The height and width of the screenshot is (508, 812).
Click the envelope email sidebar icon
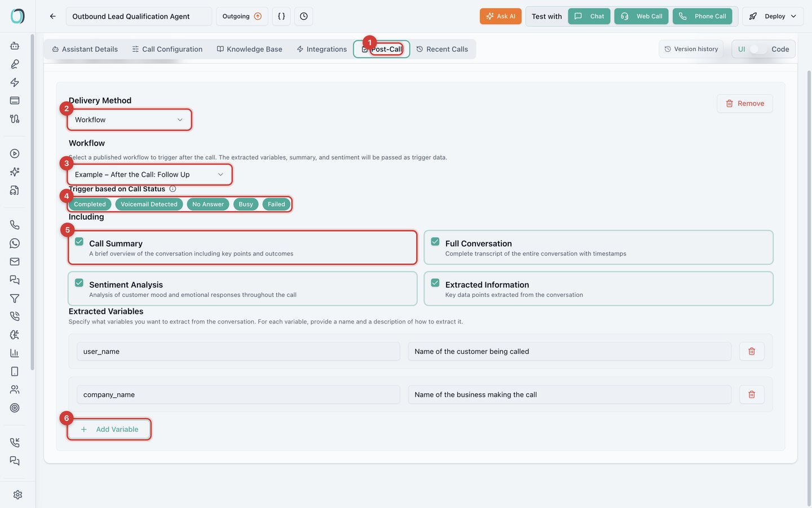(15, 261)
